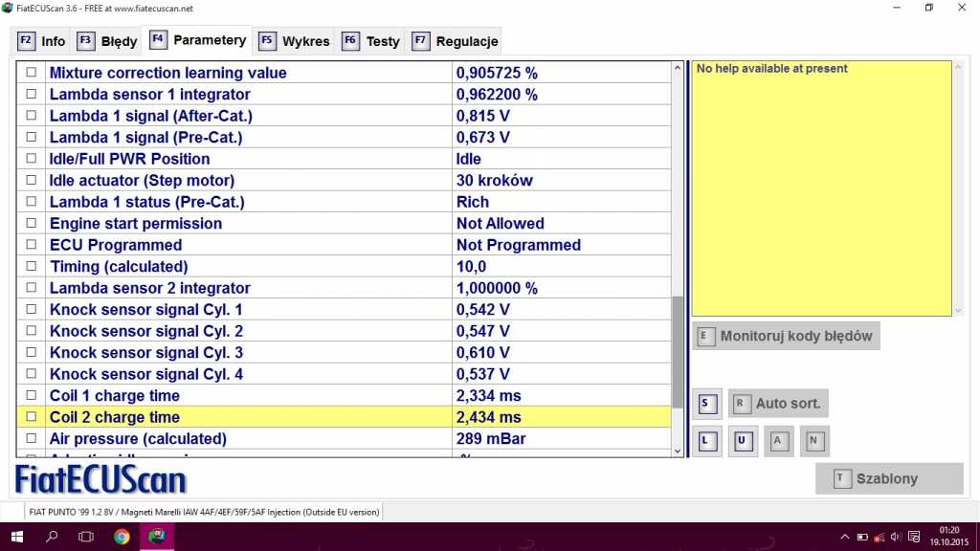Screen dimensions: 980x551
Task: Open Google Chrome from the taskbar
Action: 122,537
